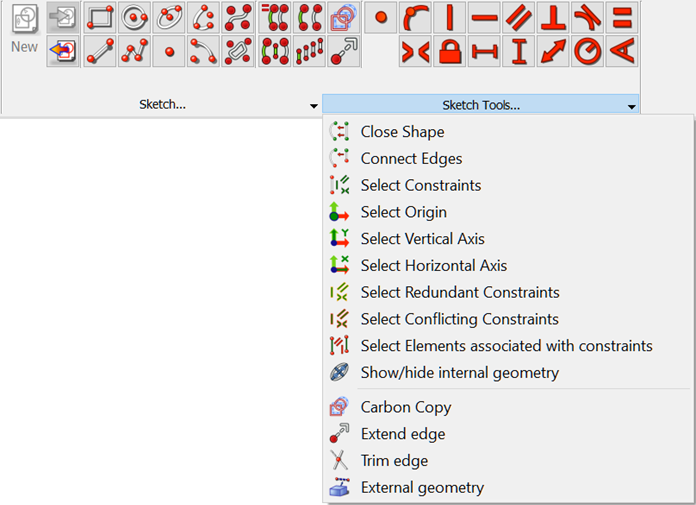Viewport: 696px width, 505px height.
Task: Apply the Tangent constraint
Action: [588, 17]
